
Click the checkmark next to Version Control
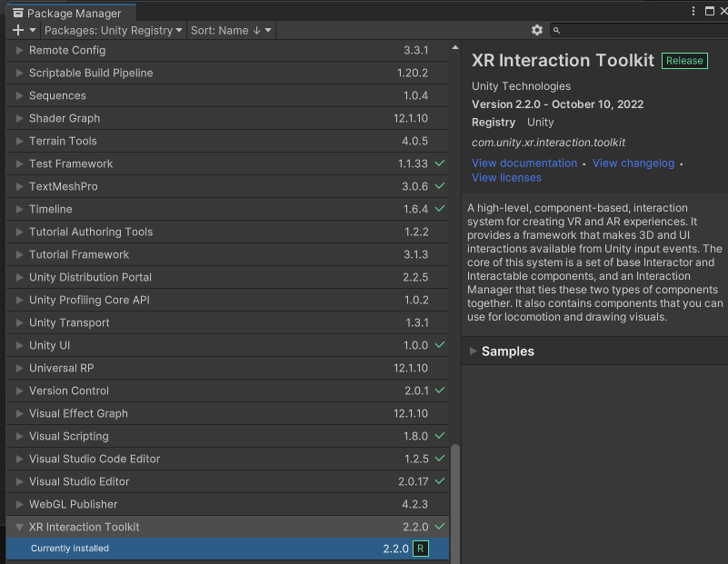coord(441,391)
